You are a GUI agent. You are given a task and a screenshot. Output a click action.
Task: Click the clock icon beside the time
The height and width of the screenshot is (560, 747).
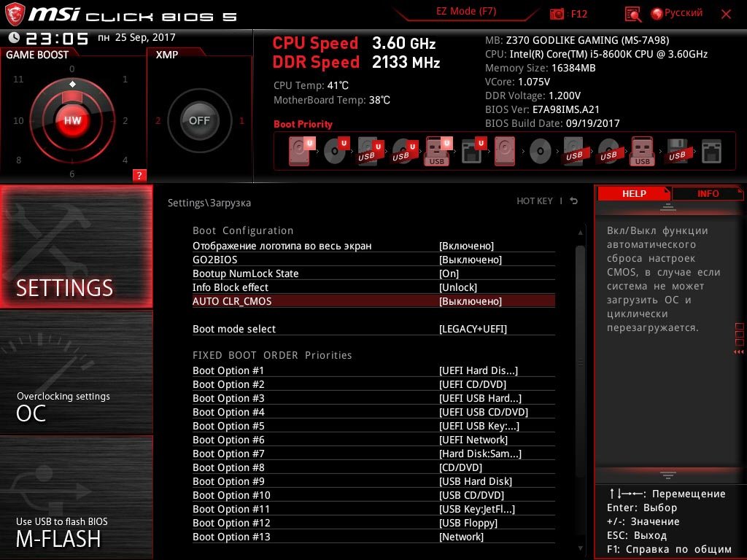pos(14,38)
